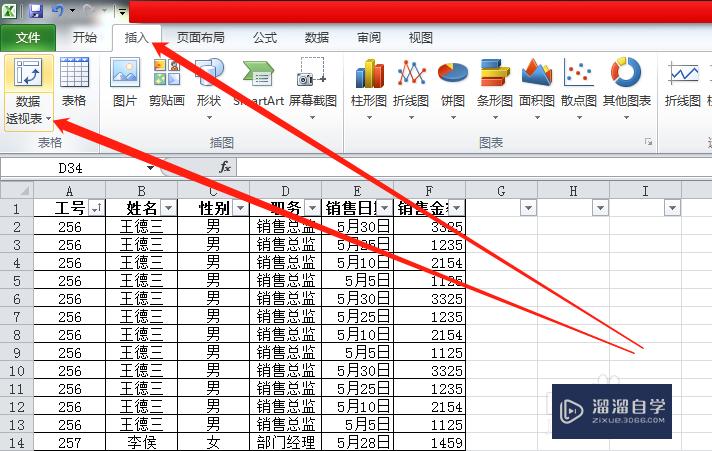
Task: Click cell with 部门经理
Action: pyautogui.click(x=286, y=442)
